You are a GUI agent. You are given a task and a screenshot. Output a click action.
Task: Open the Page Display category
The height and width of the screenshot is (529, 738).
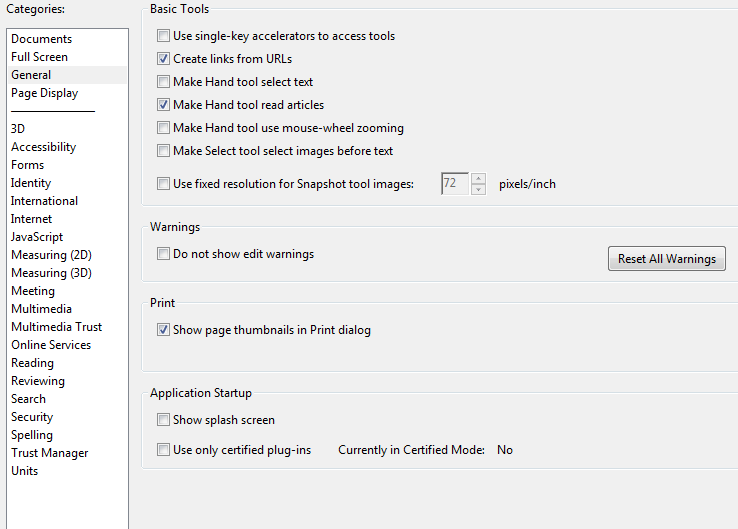[44, 93]
